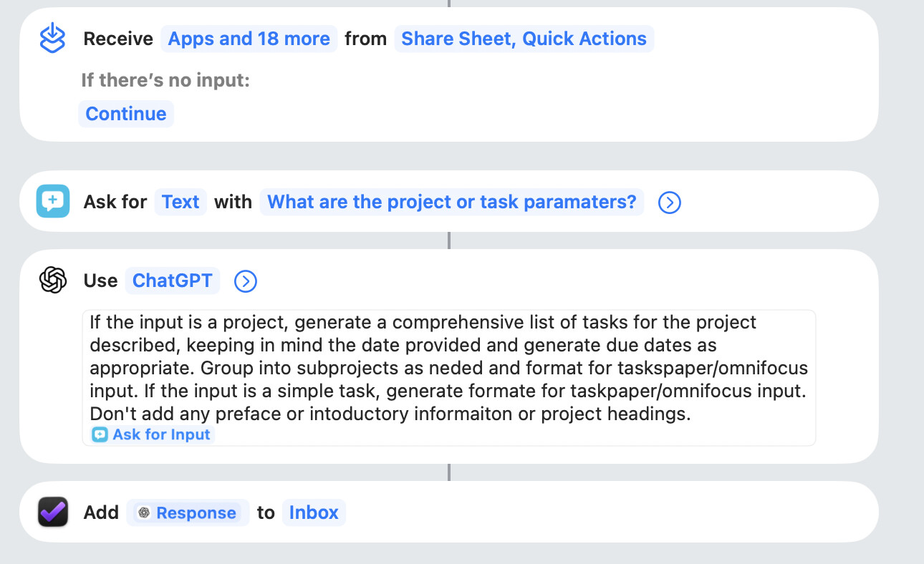Change the Share Sheet, Quick Actions source
The width and height of the screenshot is (924, 564).
pyautogui.click(x=524, y=39)
